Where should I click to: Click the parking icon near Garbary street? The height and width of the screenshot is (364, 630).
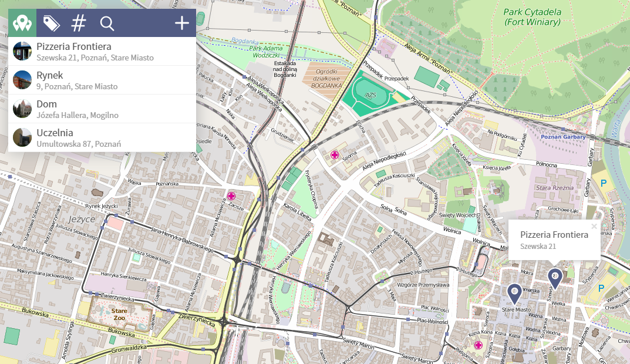[603, 183]
